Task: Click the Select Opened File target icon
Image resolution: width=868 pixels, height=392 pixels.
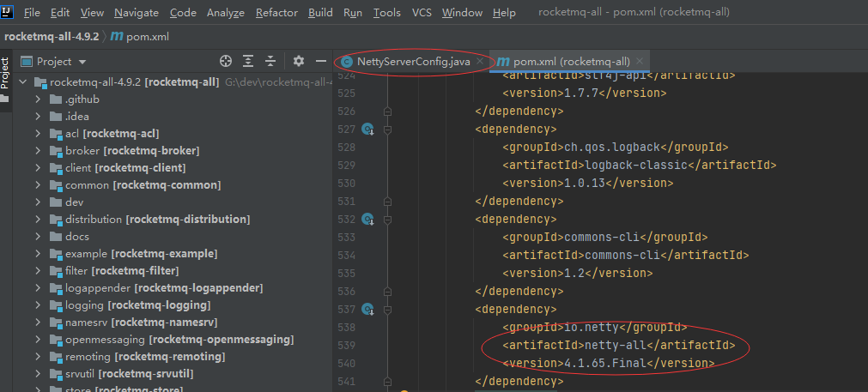Action: (225, 61)
